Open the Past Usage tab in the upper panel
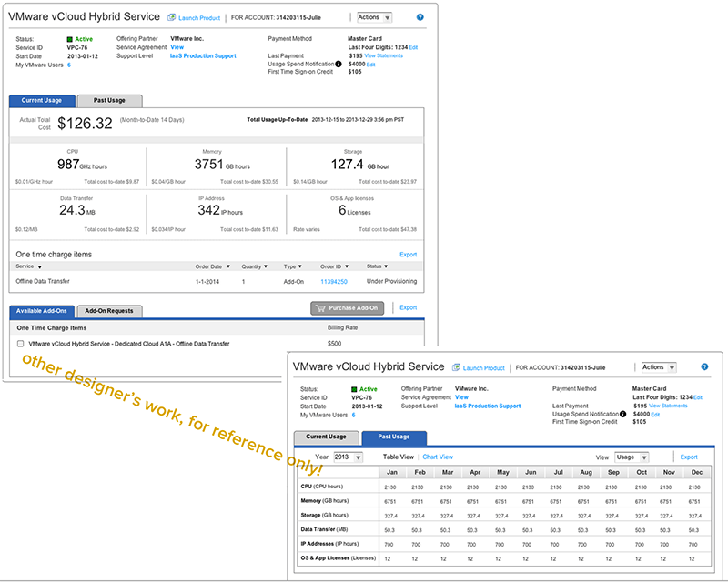 (109, 100)
